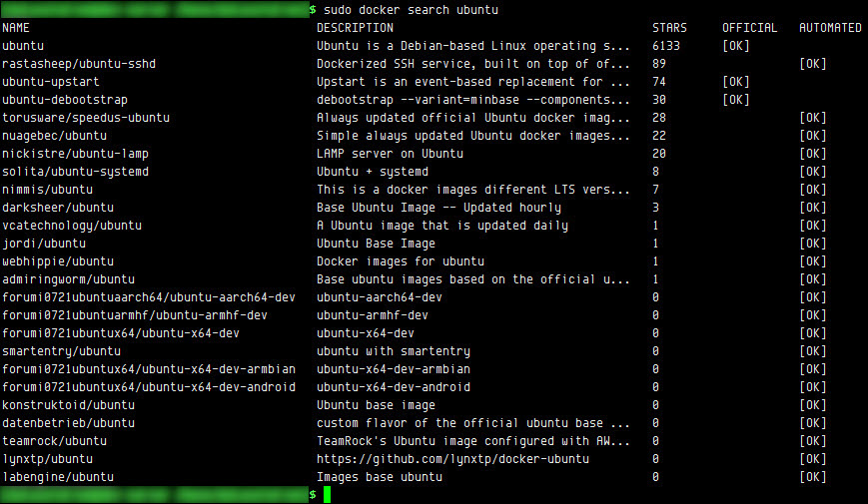
Task: Click the image name 'nimmis/ubuntu'
Action: (48, 190)
